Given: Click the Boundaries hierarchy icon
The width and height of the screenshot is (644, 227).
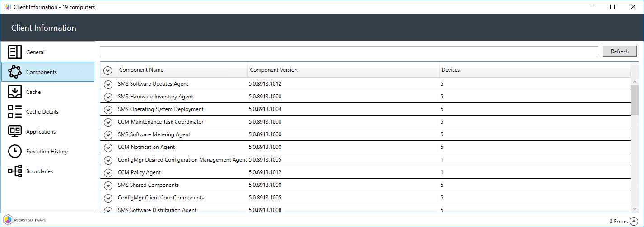Looking at the screenshot, I should tap(15, 171).
